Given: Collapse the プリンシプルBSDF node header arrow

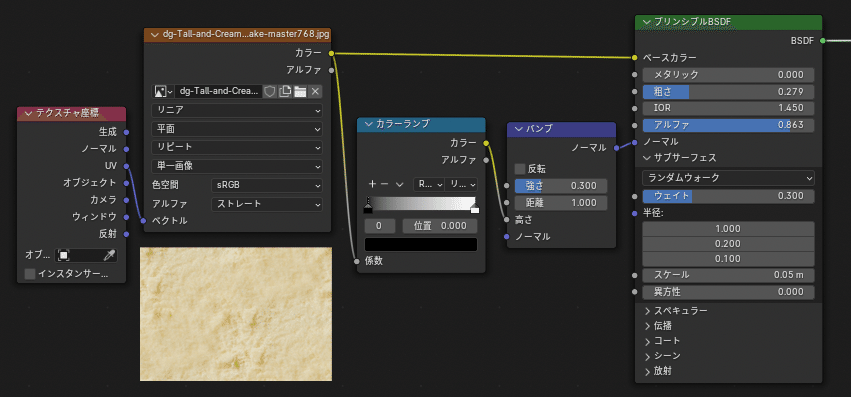Looking at the screenshot, I should [x=646, y=22].
